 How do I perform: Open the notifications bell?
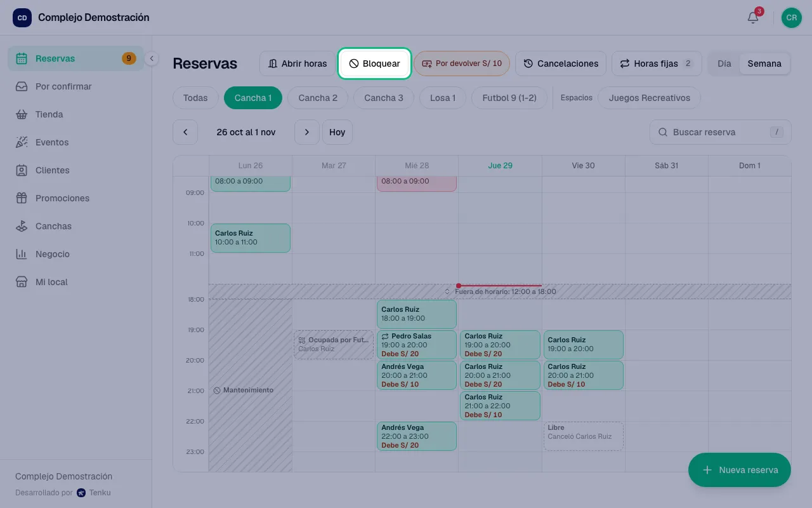(x=753, y=18)
